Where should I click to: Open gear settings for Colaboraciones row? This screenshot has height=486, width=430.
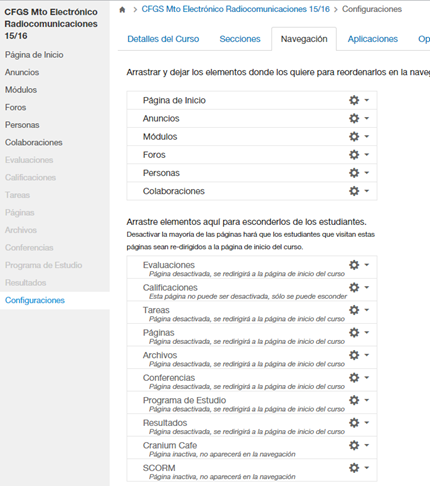pyautogui.click(x=354, y=191)
